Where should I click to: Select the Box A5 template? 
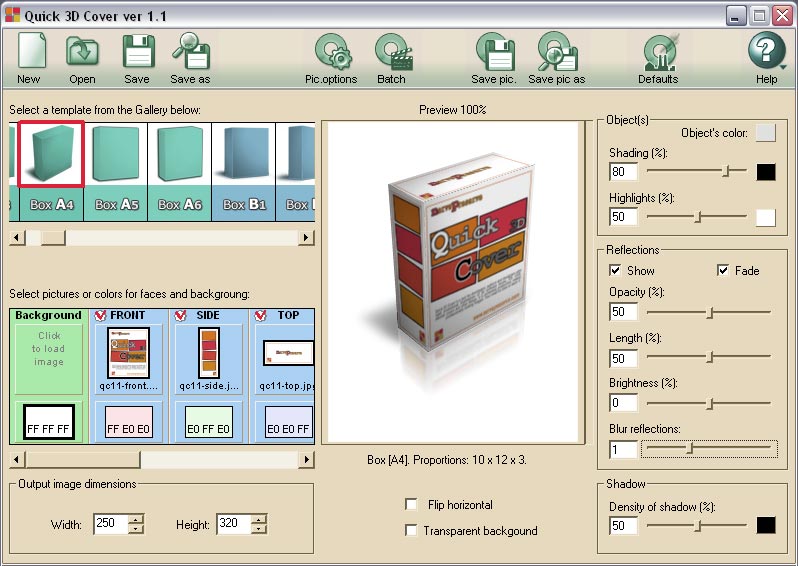pos(116,171)
